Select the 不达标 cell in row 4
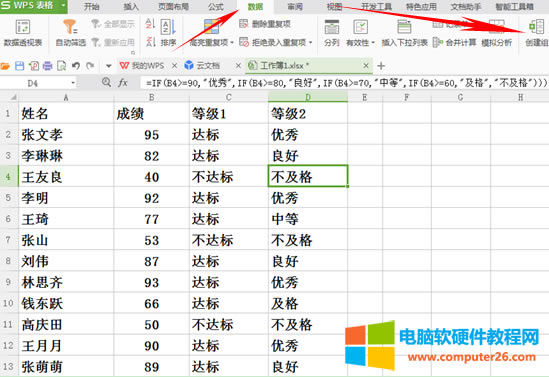This screenshot has height=377, width=549. coord(229,176)
